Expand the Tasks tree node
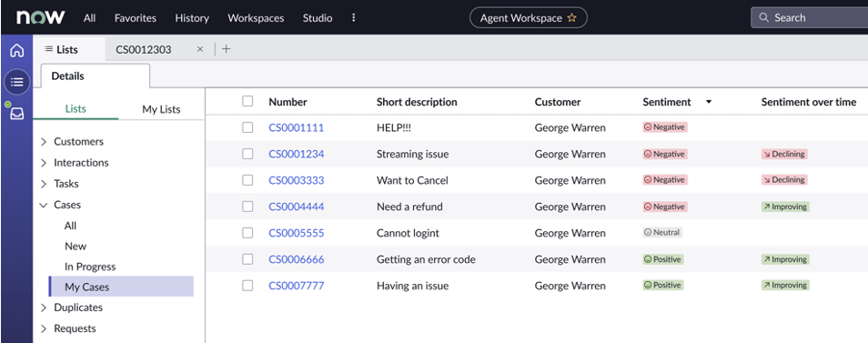 (44, 184)
